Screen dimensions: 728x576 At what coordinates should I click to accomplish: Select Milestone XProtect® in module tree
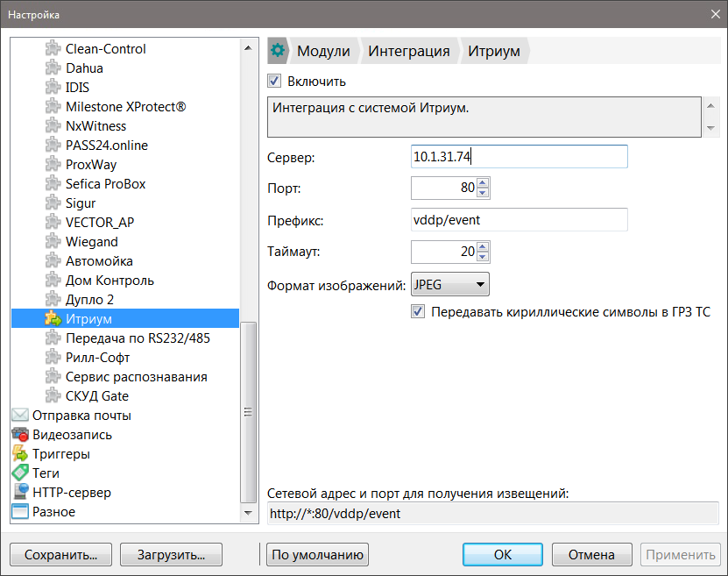click(125, 107)
